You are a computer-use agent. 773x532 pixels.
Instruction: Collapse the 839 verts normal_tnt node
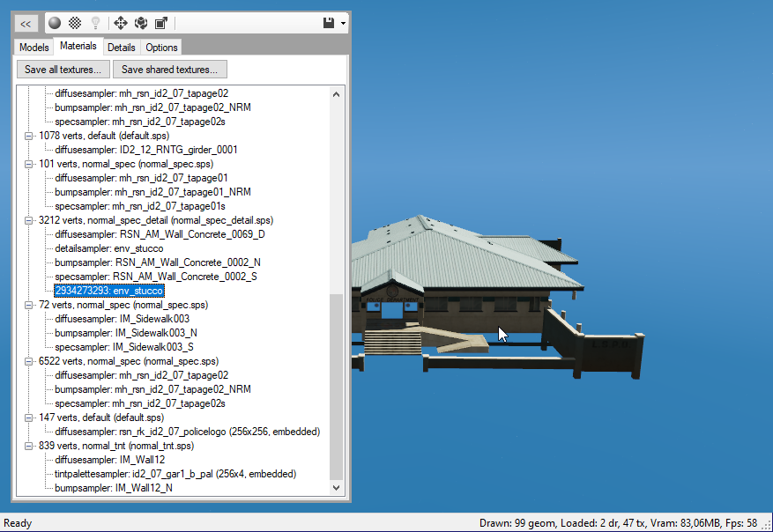click(x=28, y=446)
